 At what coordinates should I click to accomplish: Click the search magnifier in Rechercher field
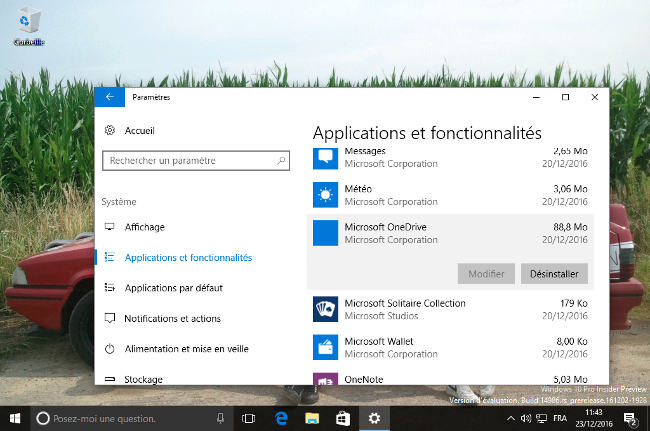pyautogui.click(x=281, y=160)
